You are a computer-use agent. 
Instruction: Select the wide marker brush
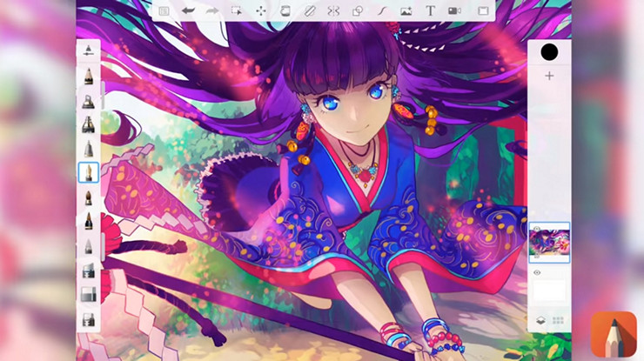click(88, 124)
